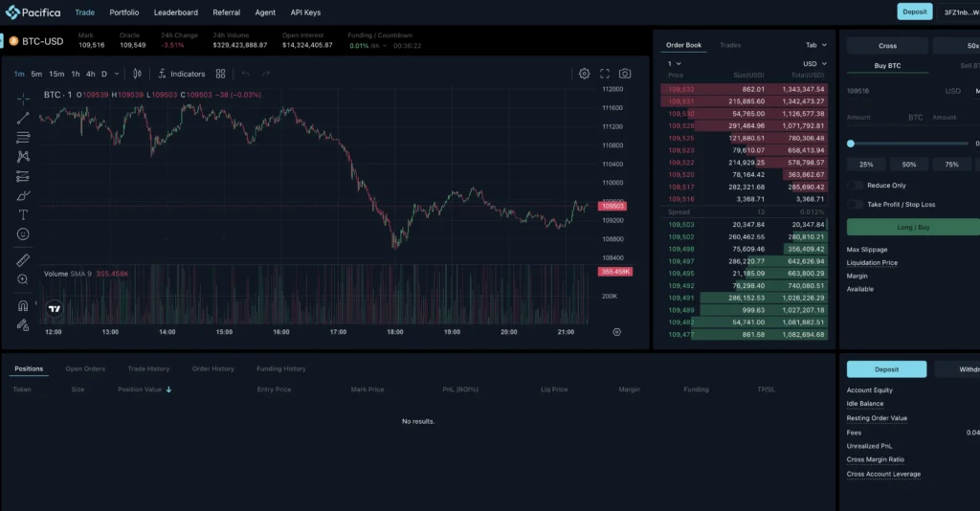980x511 pixels.
Task: Sort positions by Position Value arrow
Action: [x=168, y=389]
